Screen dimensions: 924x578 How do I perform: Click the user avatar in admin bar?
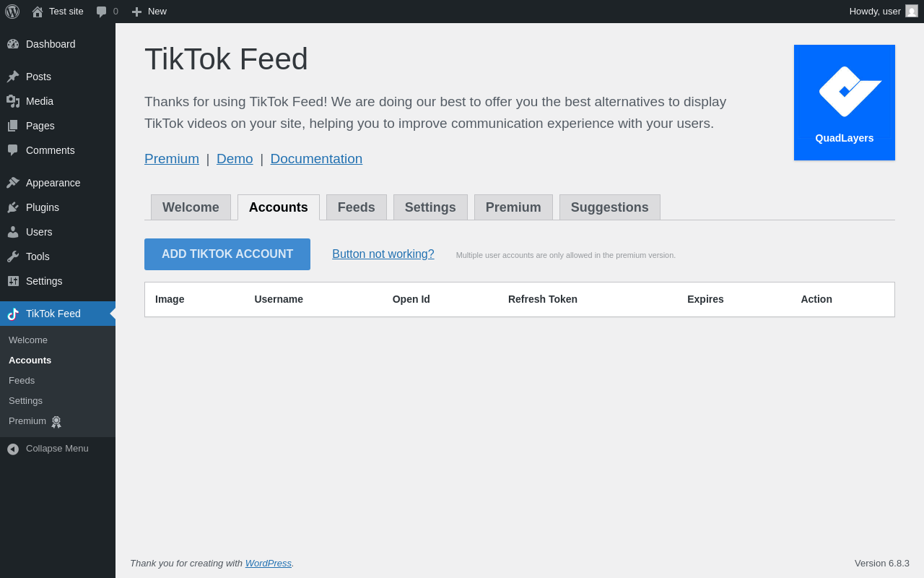(x=912, y=11)
